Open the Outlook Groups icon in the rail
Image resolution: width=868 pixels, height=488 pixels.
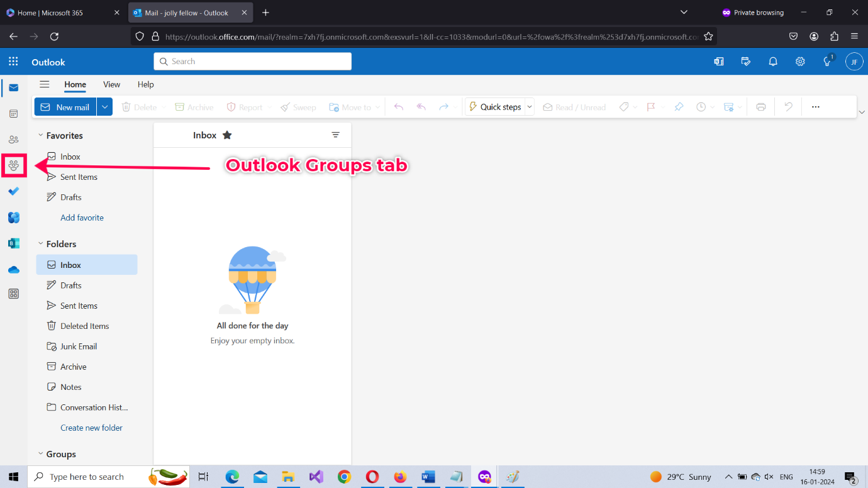coord(13,166)
